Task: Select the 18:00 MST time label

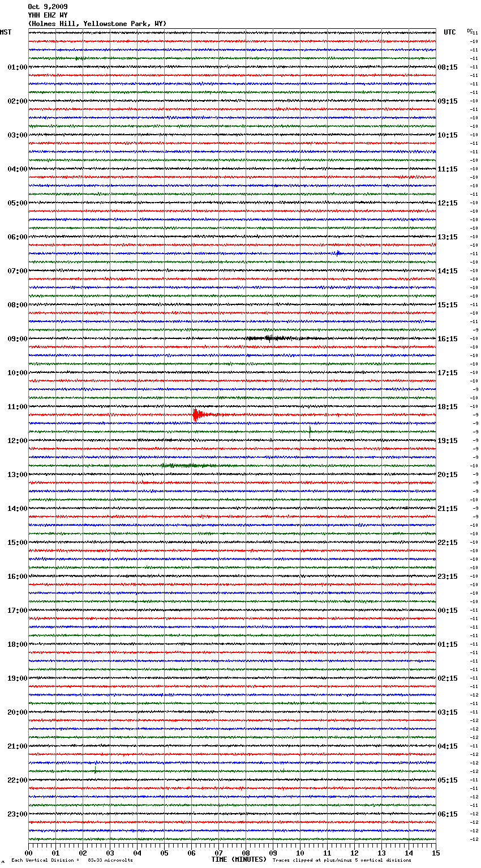Action: click(x=18, y=644)
